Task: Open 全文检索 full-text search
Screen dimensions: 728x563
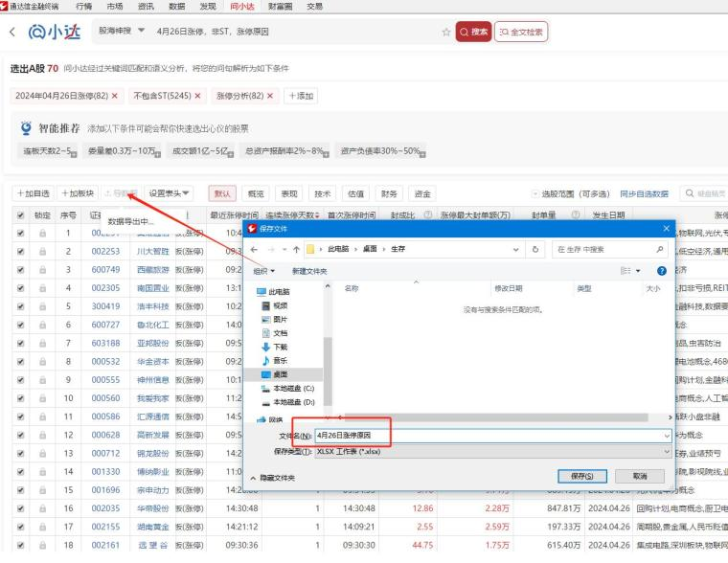Action: point(521,32)
